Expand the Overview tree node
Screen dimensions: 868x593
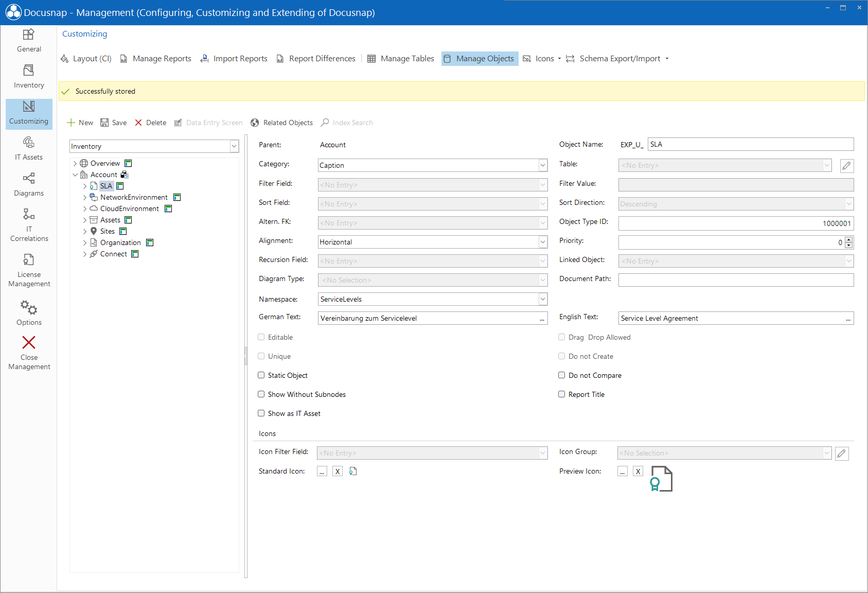75,163
